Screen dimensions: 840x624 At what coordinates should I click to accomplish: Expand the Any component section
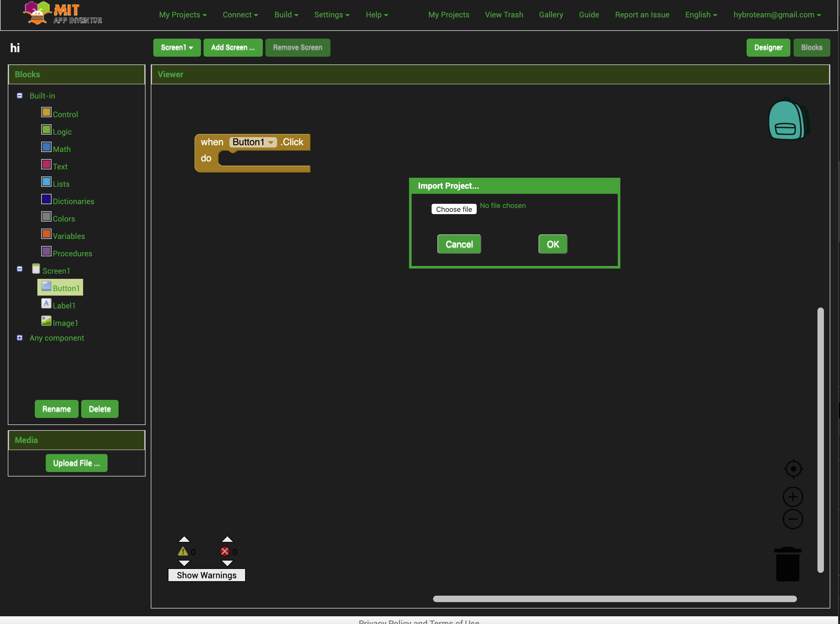pyautogui.click(x=20, y=338)
